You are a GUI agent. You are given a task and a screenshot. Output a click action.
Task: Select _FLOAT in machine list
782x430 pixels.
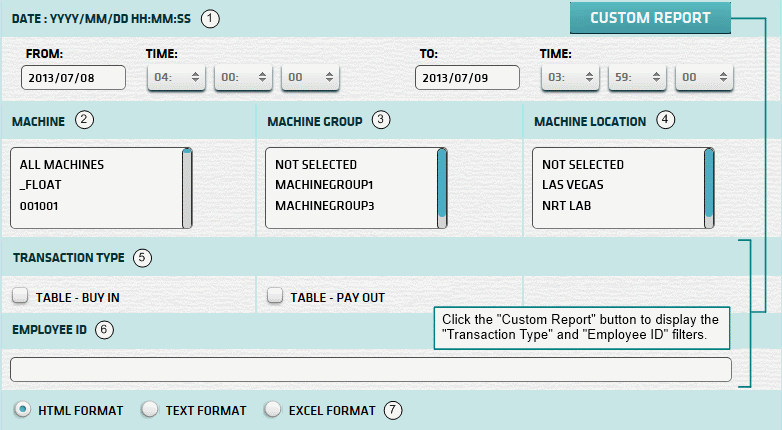(40, 185)
